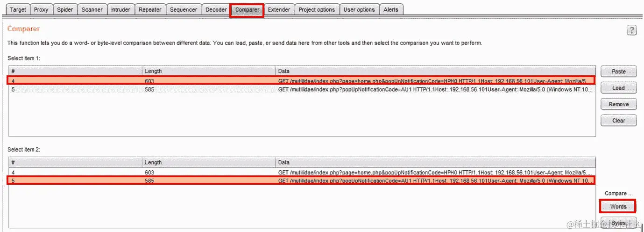Switch to the Sequencer tab

pyautogui.click(x=184, y=9)
